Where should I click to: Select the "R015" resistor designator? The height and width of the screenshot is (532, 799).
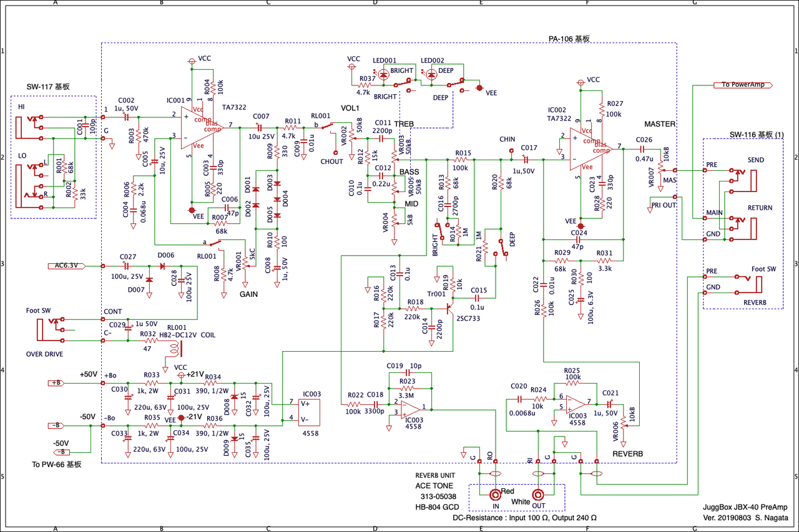coord(463,152)
